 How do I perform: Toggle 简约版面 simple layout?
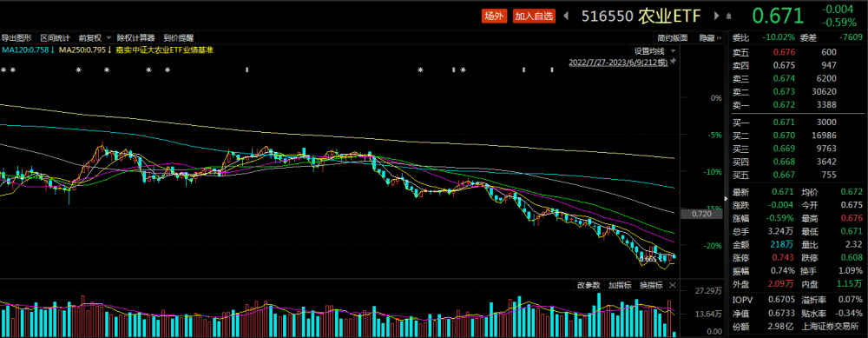[673, 38]
